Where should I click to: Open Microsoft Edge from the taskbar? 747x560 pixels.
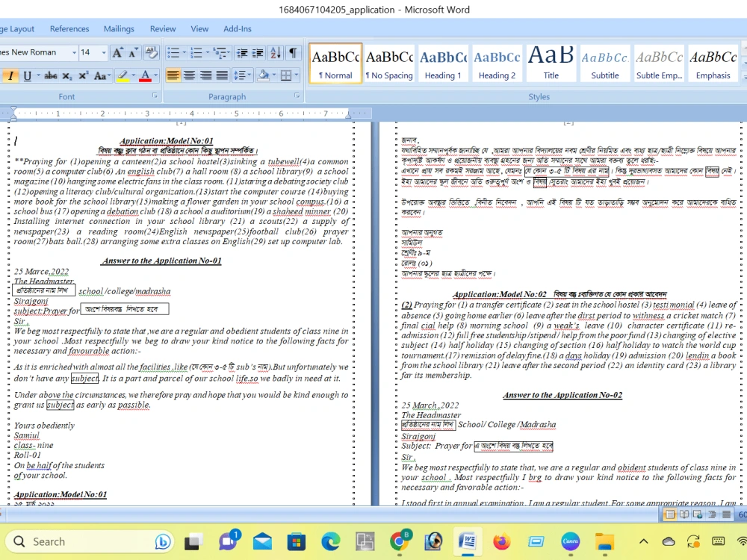coord(331,541)
